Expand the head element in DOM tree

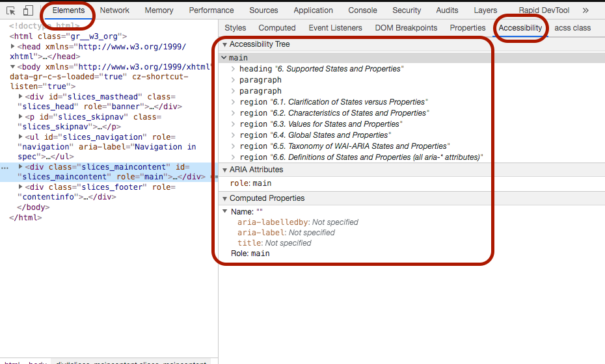tap(13, 46)
